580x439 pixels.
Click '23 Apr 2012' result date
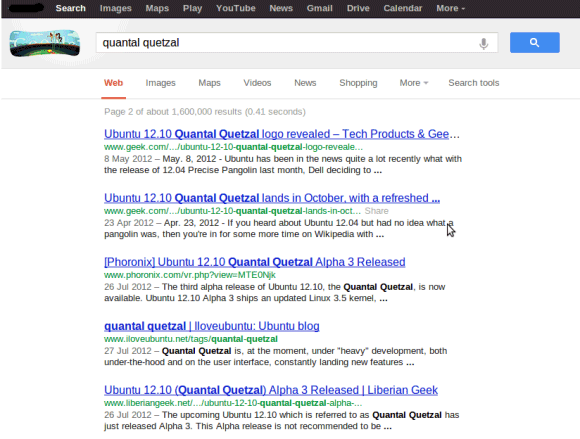129,223
